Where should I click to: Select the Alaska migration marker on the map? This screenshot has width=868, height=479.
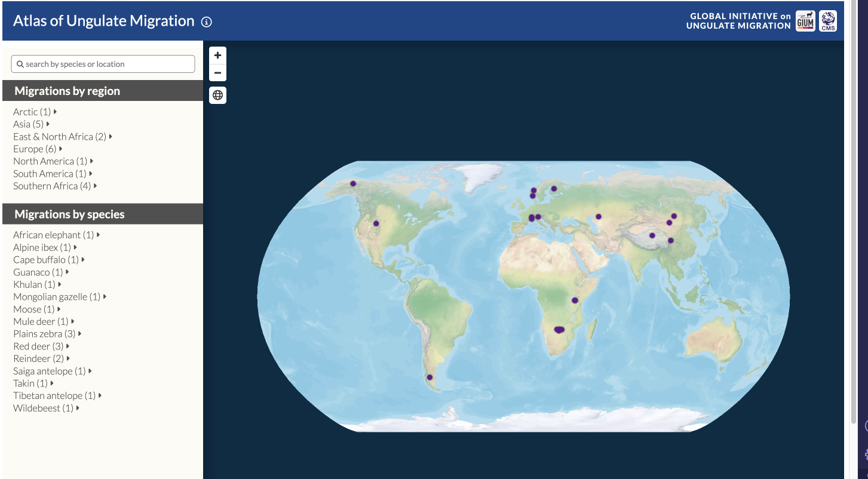353,184
